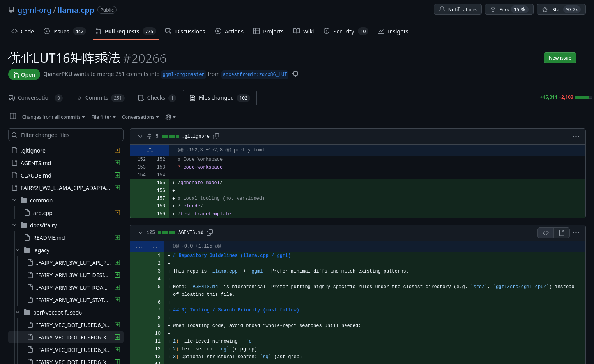
Task: Open the Checks tab
Action: [157, 98]
